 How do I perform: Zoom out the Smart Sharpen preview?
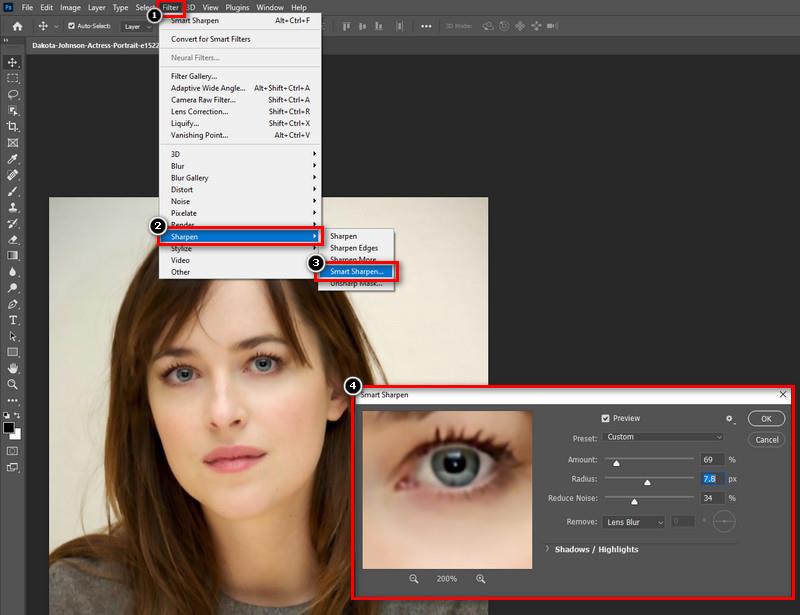414,579
